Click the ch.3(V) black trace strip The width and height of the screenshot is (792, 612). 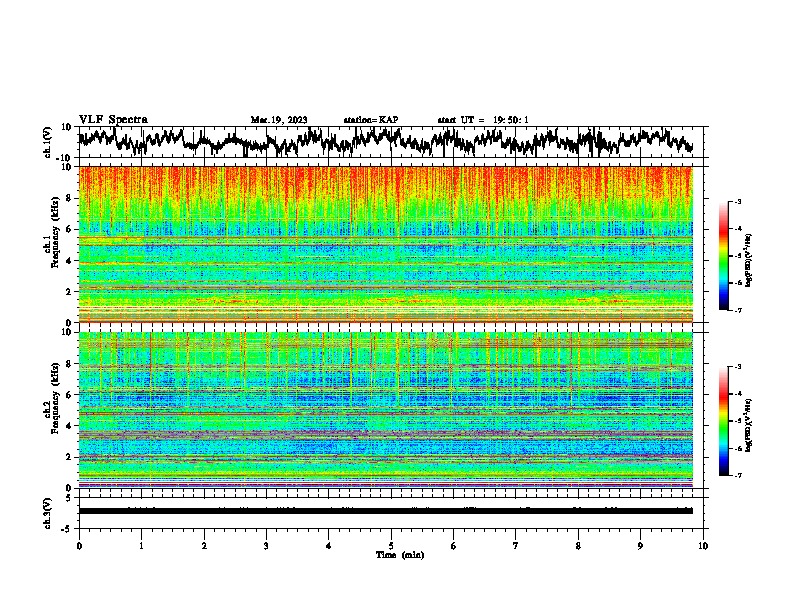386,511
